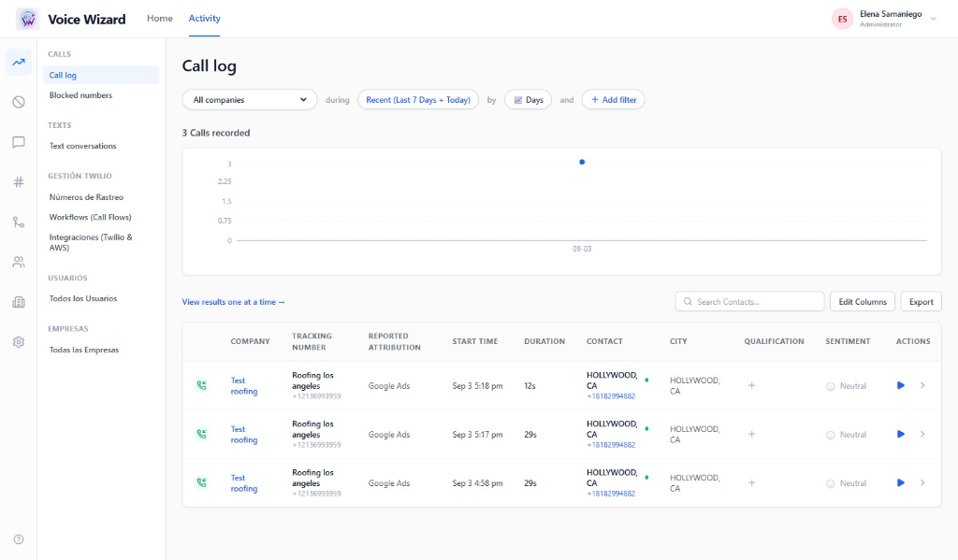Open the companies building icon in sidebar

[19, 302]
